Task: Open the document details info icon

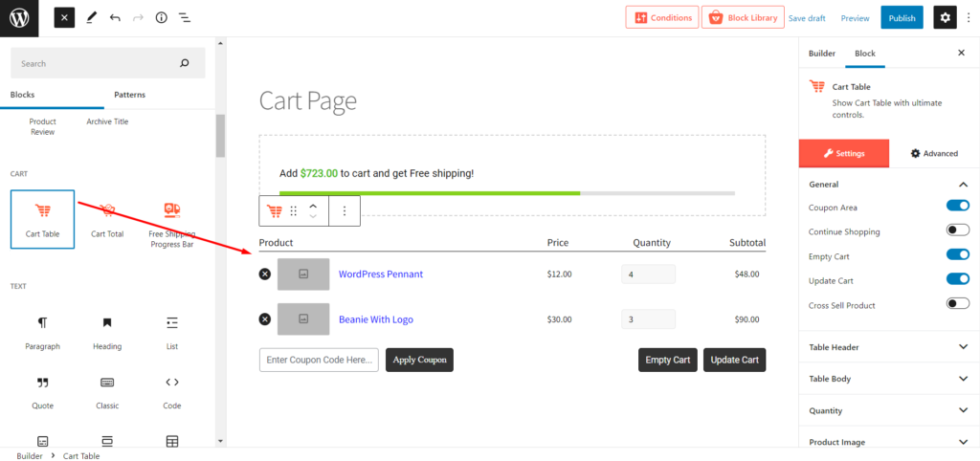Action: 161,18
